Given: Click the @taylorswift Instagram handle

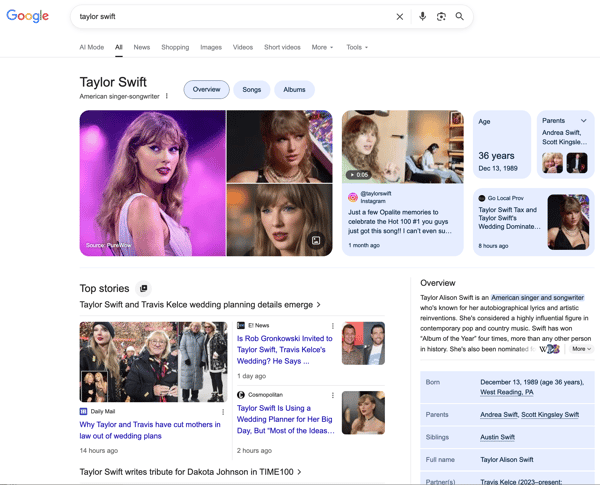Looking at the screenshot, I should [x=375, y=193].
